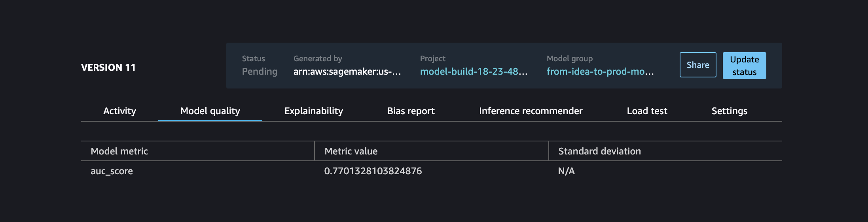Click the arn:aws:sagemaker Generated by value

347,71
